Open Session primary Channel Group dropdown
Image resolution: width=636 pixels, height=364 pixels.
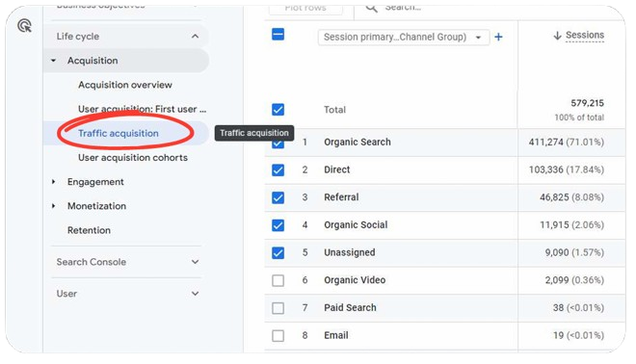[403, 38]
